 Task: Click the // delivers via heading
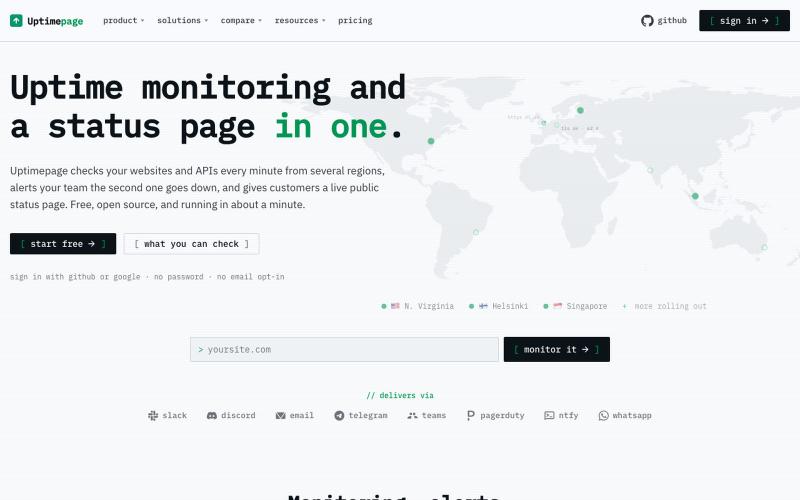click(400, 395)
